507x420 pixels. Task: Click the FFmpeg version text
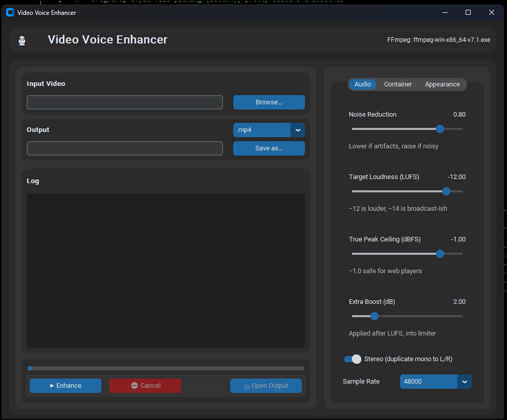click(x=438, y=40)
